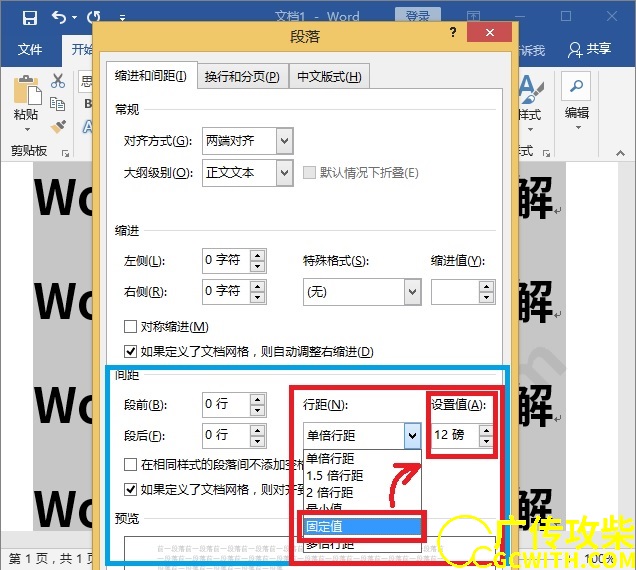Screen dimensions: 636x570
Task: Open the 大纲级别 outline level dropdown
Action: [x=285, y=173]
